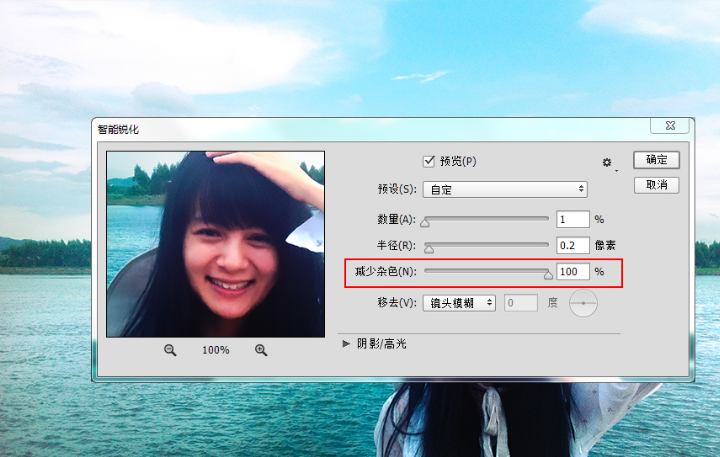Click the 减少杂色 value field showing 100
The width and height of the screenshot is (720, 457).
tap(573, 271)
